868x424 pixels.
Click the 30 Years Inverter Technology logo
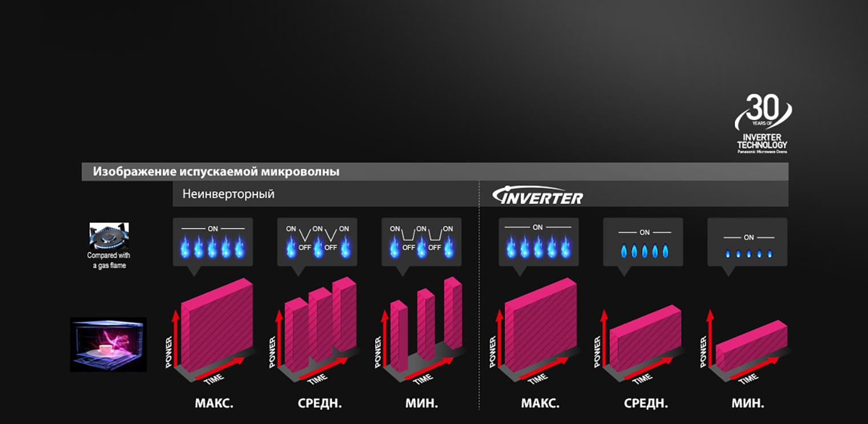(762, 124)
